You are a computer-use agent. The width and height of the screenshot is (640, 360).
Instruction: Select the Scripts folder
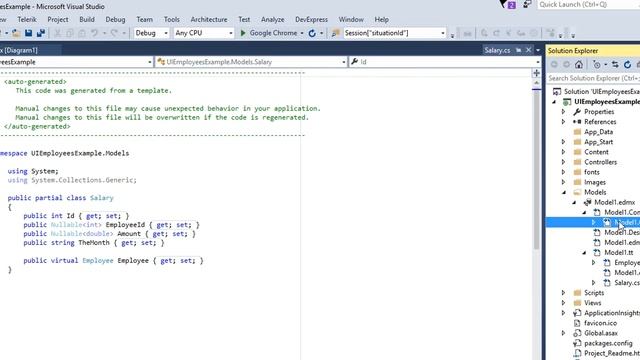[x=594, y=293]
